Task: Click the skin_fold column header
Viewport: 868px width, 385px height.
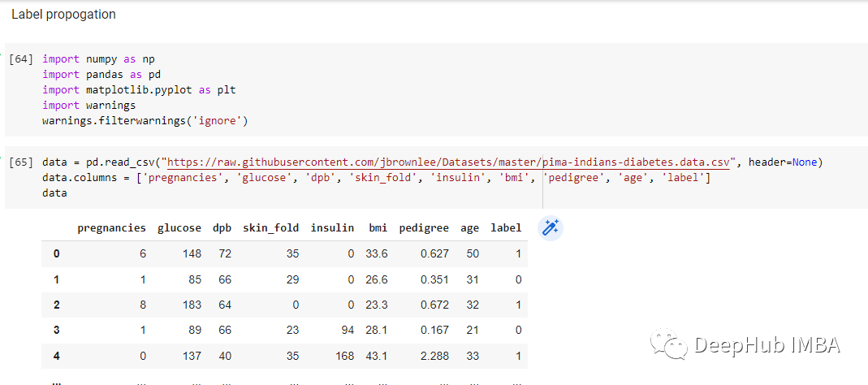Action: pyautogui.click(x=270, y=228)
